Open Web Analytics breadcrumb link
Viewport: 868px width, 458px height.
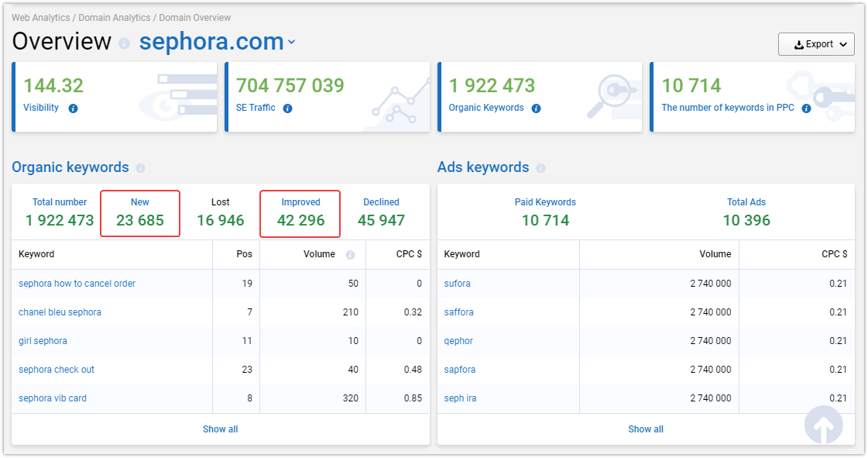[41, 18]
